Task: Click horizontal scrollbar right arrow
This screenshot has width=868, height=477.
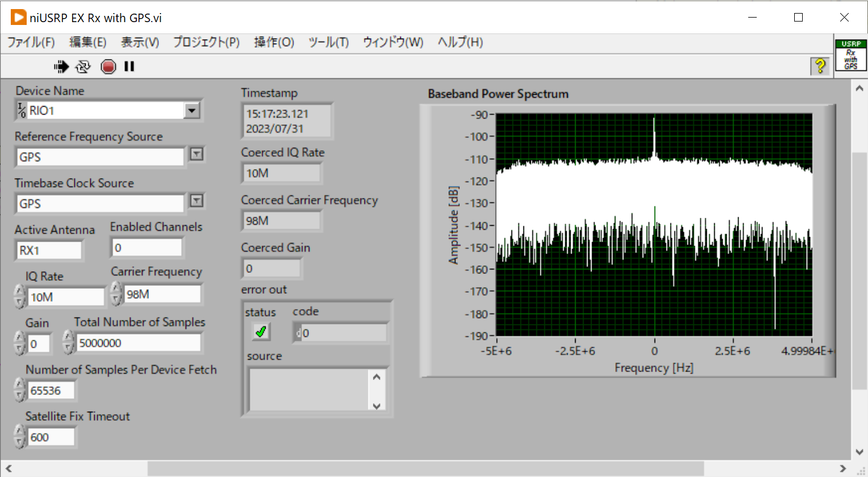Action: click(x=843, y=468)
